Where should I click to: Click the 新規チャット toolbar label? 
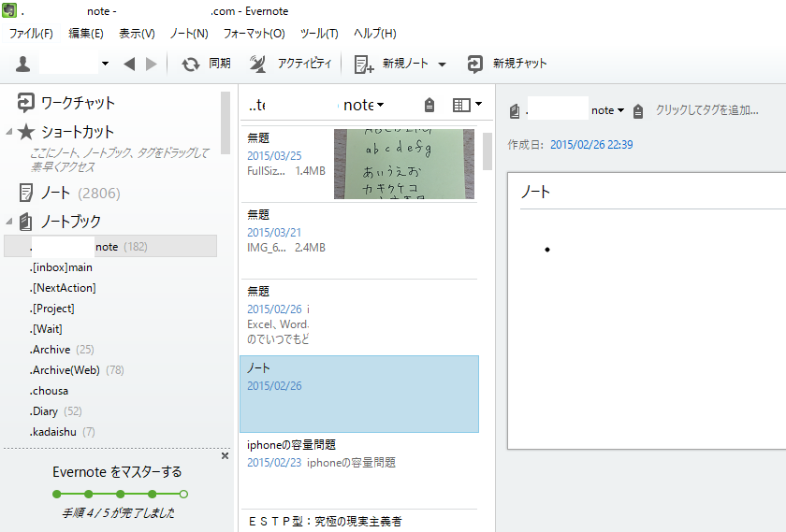click(520, 64)
